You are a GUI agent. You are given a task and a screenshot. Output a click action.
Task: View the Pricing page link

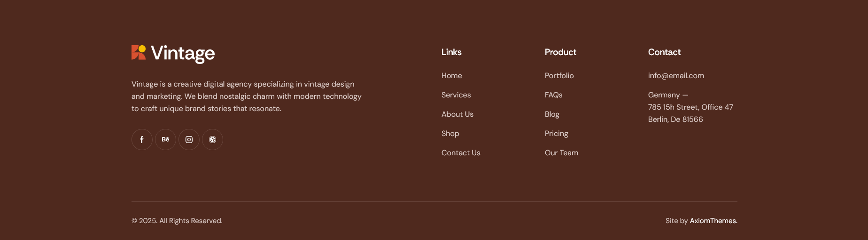pyautogui.click(x=557, y=134)
